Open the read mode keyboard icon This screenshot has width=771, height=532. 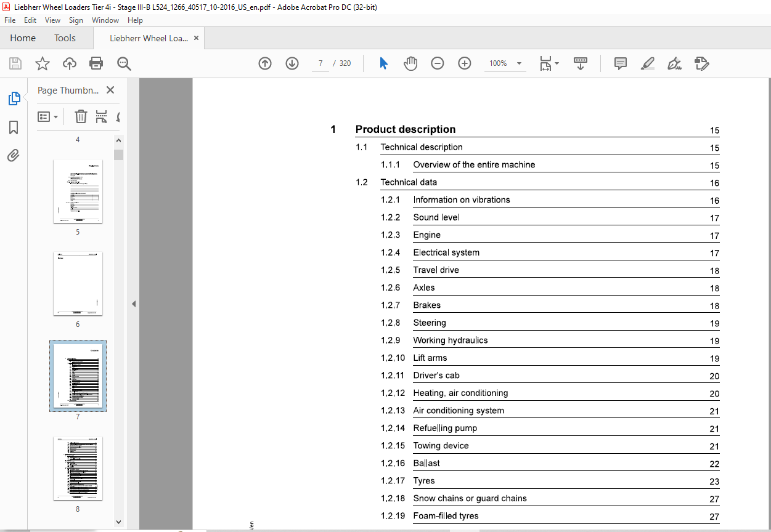pyautogui.click(x=581, y=63)
